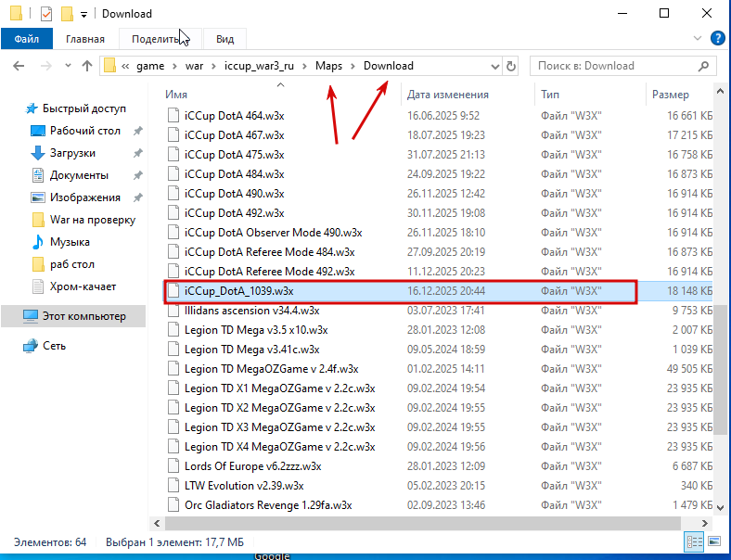The image size is (731, 560).
Task: Switch to Large icons view in status bar
Action: [713, 541]
